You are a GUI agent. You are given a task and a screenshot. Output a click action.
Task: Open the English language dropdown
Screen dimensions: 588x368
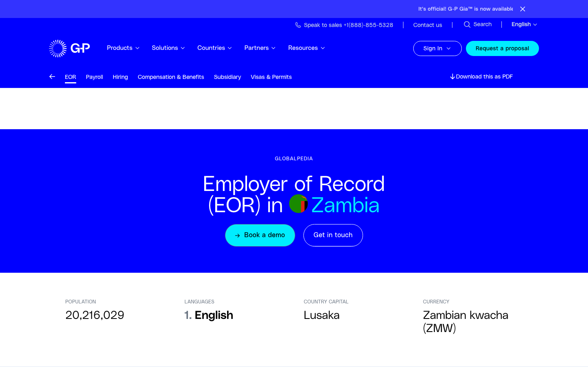[x=524, y=25]
